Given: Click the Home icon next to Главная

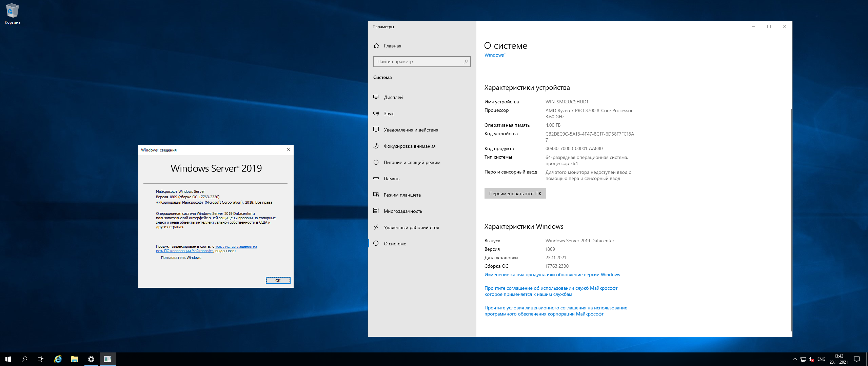Looking at the screenshot, I should pyautogui.click(x=376, y=46).
